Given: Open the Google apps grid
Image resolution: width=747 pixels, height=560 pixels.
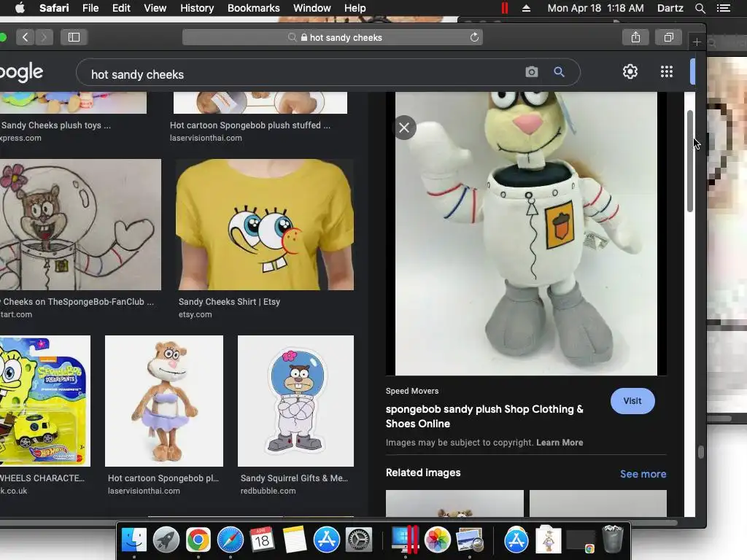Looking at the screenshot, I should (x=667, y=71).
